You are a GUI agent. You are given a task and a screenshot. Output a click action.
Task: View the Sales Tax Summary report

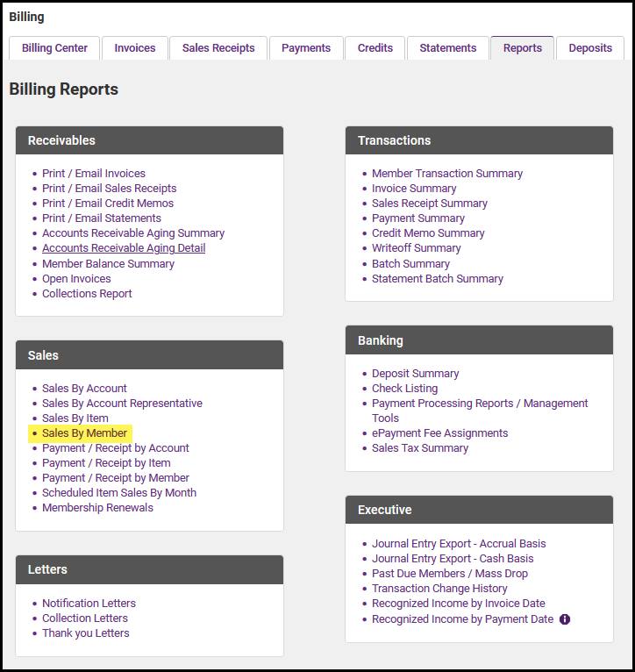pos(420,448)
